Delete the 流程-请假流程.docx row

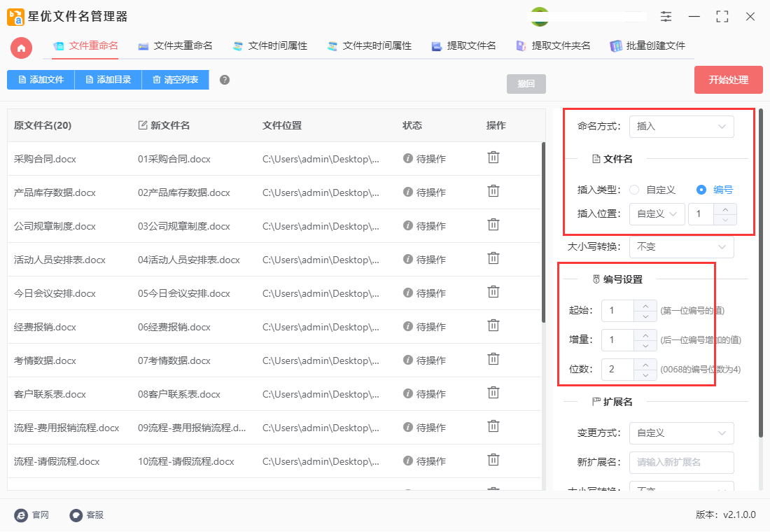(493, 461)
